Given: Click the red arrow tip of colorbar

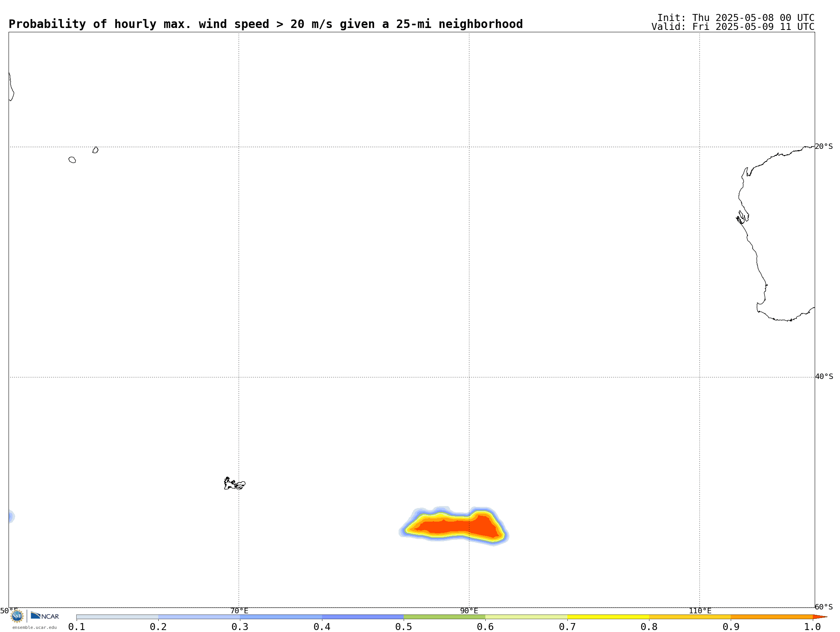Looking at the screenshot, I should click(820, 617).
